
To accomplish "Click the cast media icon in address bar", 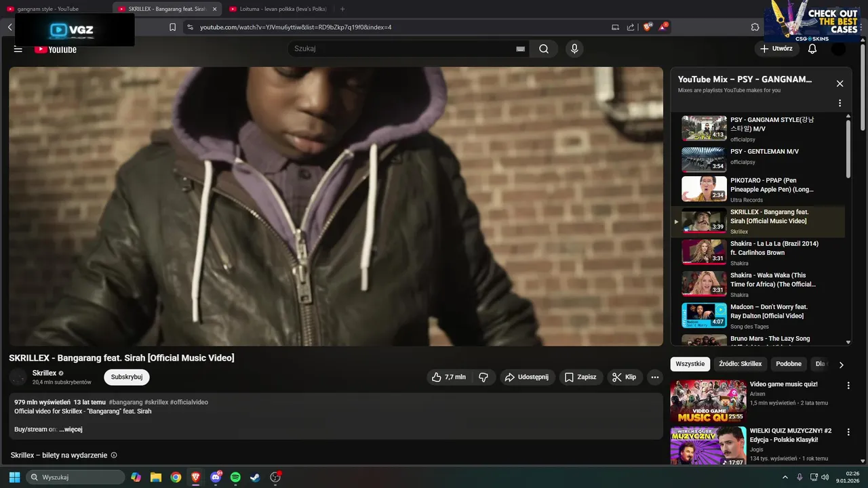I will [615, 27].
